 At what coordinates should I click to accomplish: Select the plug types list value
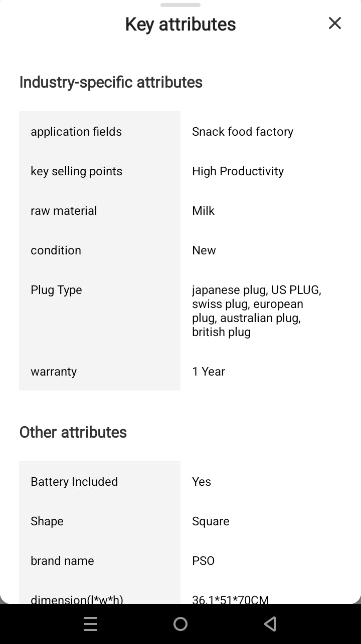click(x=256, y=311)
